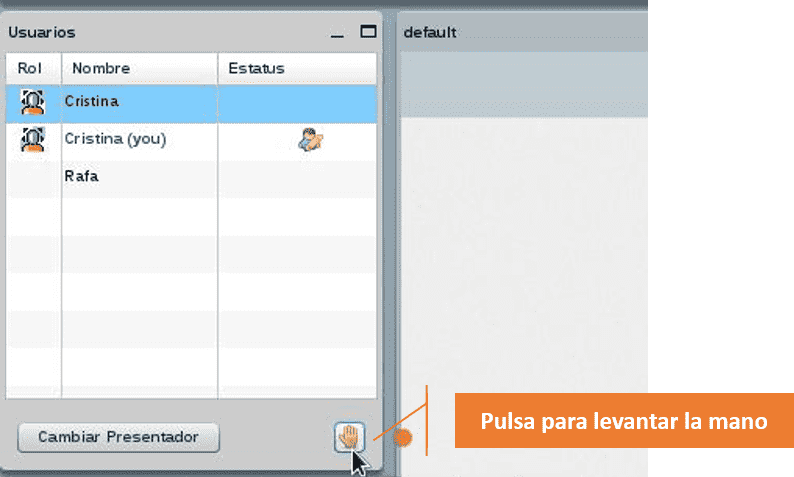Select the highlighted Cristina row name
The height and width of the screenshot is (477, 794).
click(92, 101)
